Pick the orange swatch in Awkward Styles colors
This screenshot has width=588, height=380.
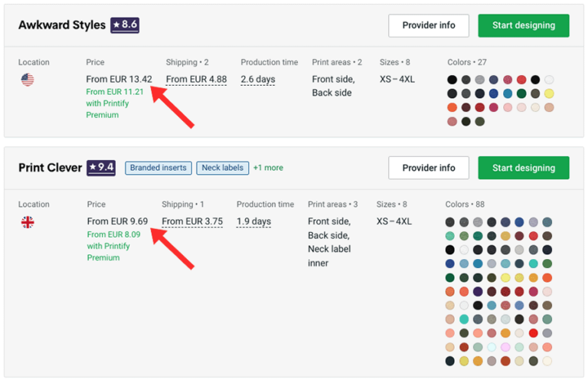pos(452,107)
